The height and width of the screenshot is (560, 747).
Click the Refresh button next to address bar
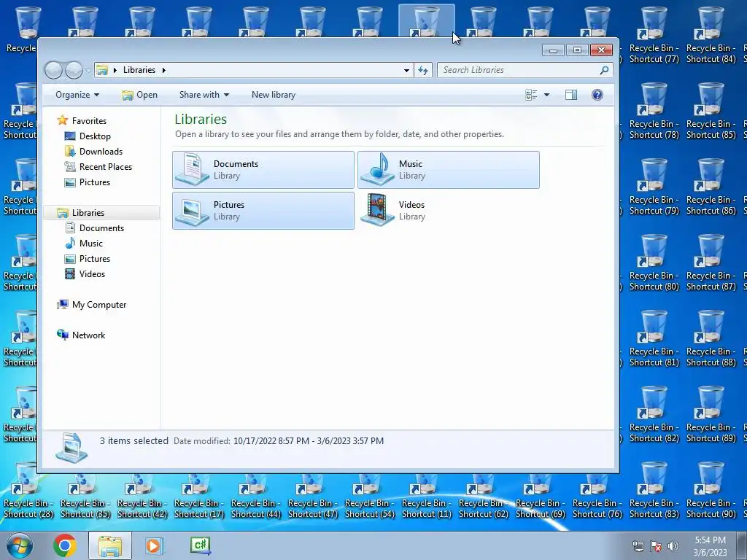point(423,70)
